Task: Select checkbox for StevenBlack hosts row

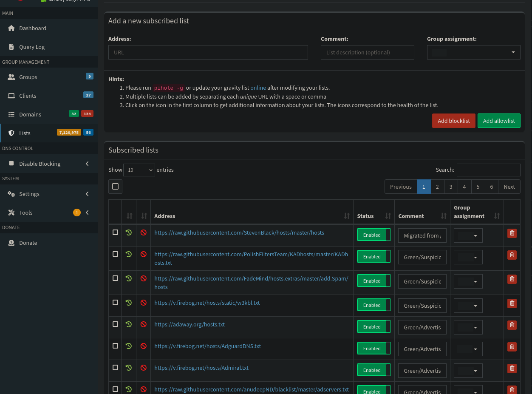Action: (x=115, y=232)
